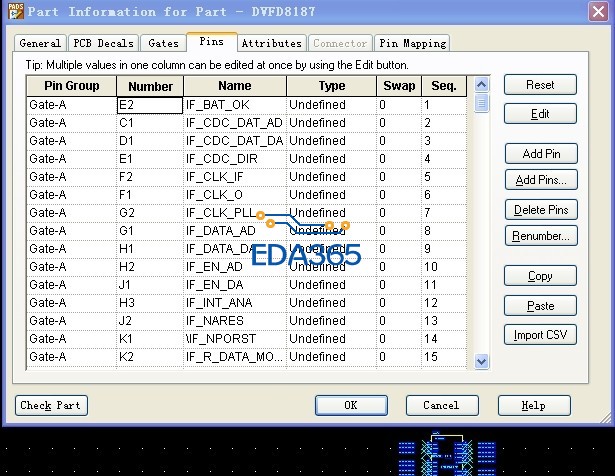Screen dimensions: 615x476
Task: Click the scroll down arrow of pin table
Action: 482,361
